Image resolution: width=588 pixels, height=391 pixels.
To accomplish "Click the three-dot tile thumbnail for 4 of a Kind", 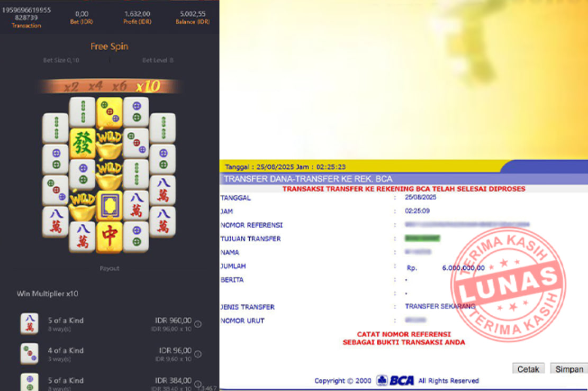I will (x=29, y=353).
